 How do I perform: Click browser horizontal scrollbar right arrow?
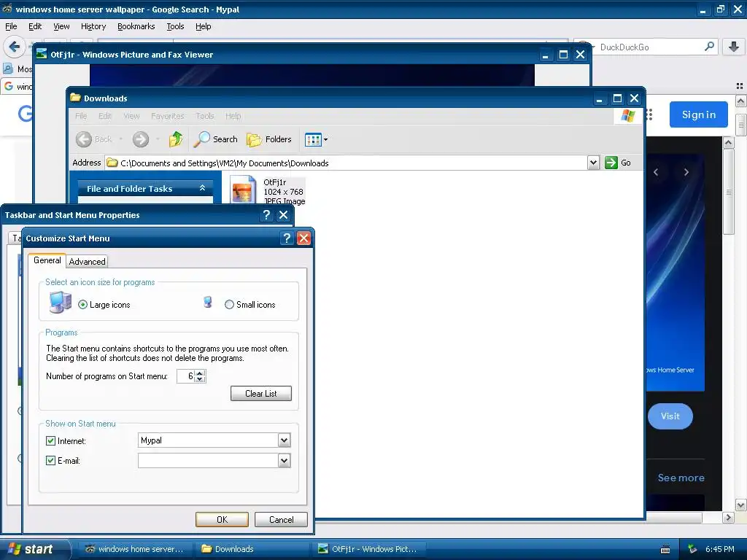728,517
